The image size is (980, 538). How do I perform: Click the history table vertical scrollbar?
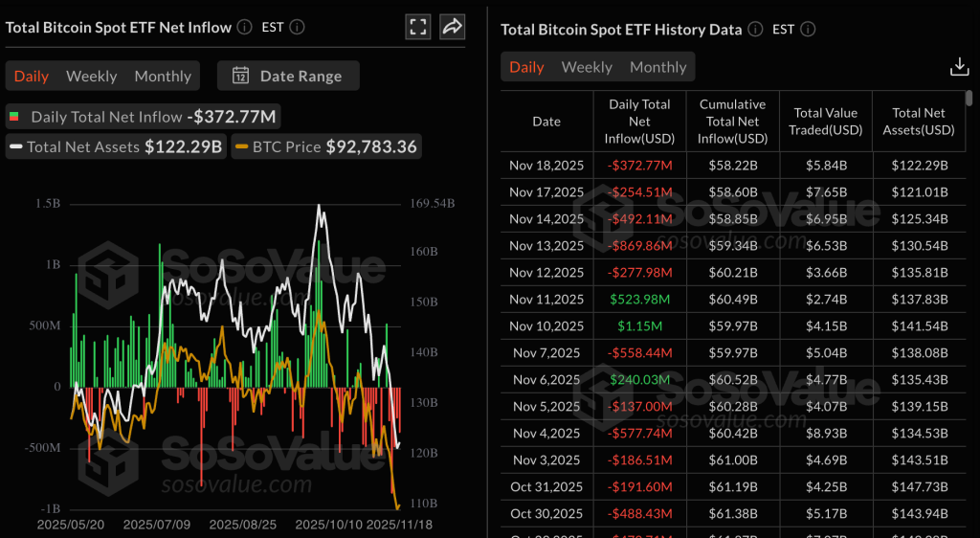[969, 98]
